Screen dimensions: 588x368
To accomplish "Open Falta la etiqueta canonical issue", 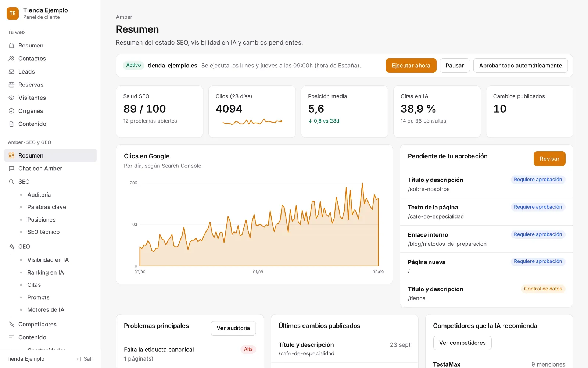I will (x=190, y=354).
